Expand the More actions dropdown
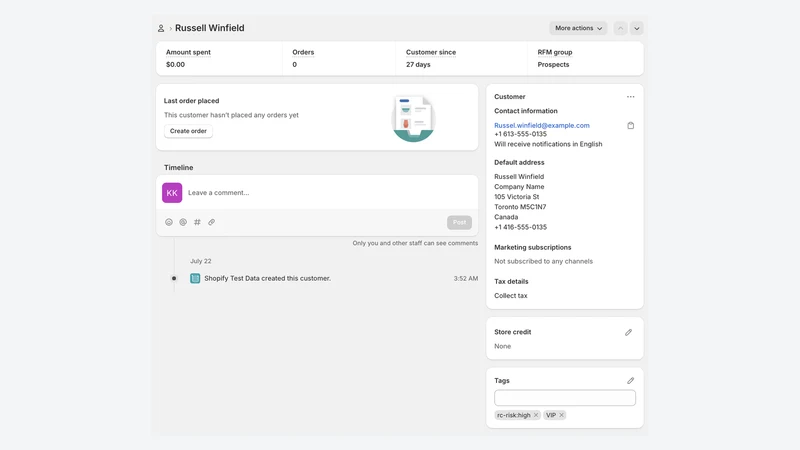The height and width of the screenshot is (450, 800). tap(578, 28)
